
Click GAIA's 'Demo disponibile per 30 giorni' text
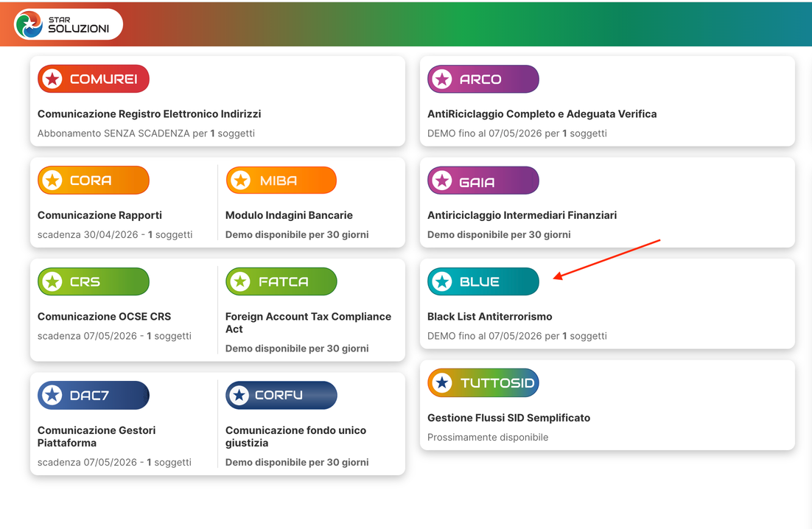pyautogui.click(x=499, y=235)
